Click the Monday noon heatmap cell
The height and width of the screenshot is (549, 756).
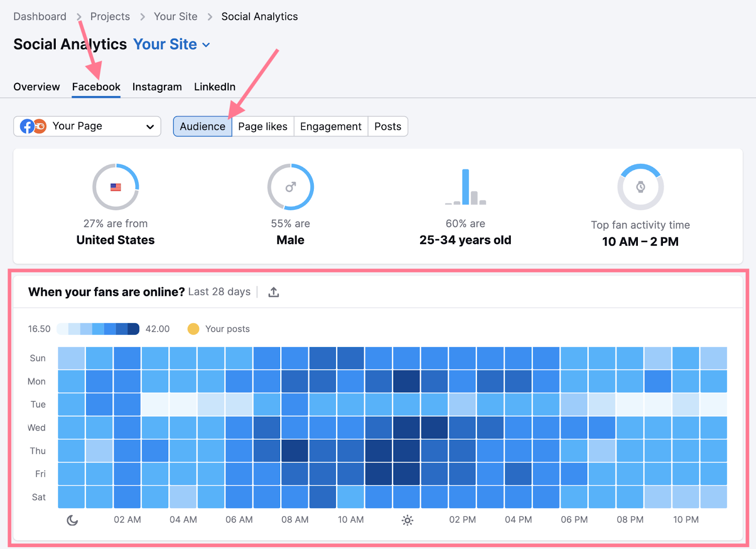tap(406, 381)
